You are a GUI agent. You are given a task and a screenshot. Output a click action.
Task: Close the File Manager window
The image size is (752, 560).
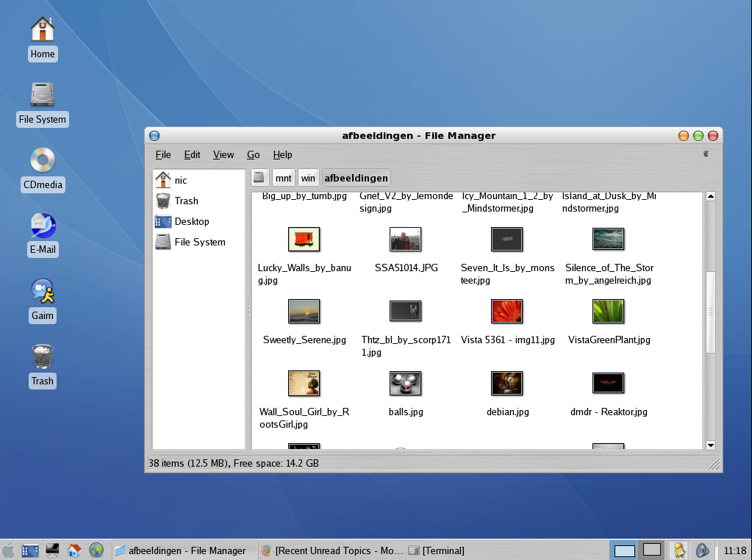click(x=713, y=136)
